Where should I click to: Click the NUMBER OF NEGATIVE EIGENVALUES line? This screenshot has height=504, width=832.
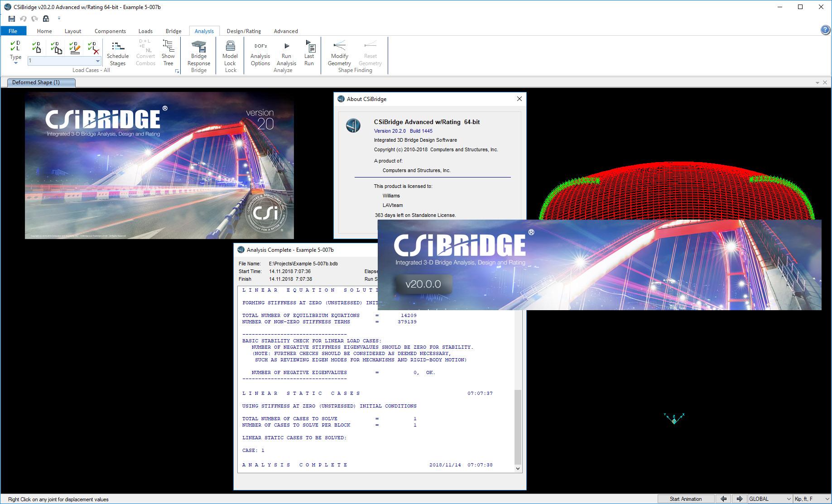pyautogui.click(x=343, y=372)
